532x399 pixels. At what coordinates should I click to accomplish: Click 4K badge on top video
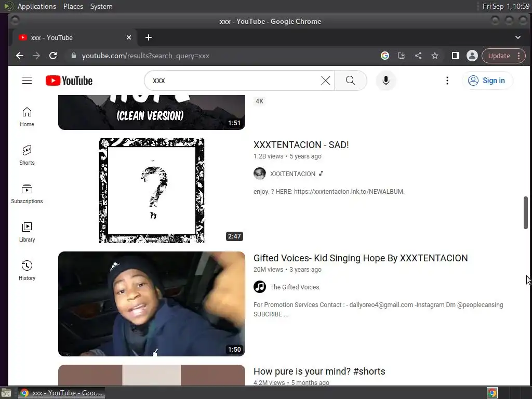[259, 101]
